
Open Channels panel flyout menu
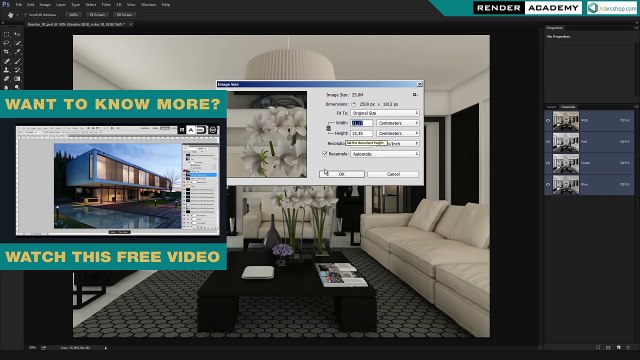click(636, 107)
